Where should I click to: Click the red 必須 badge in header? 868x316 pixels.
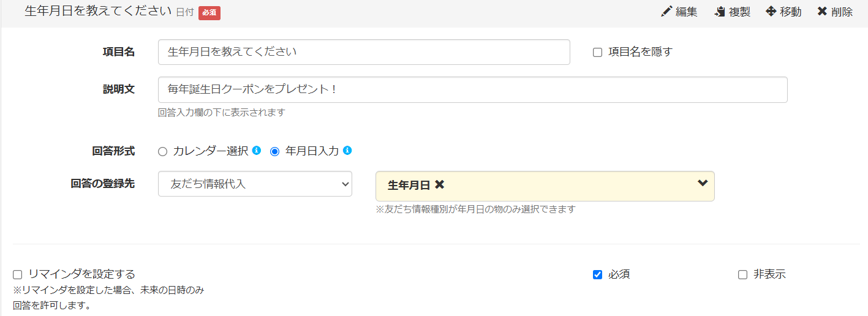point(209,12)
